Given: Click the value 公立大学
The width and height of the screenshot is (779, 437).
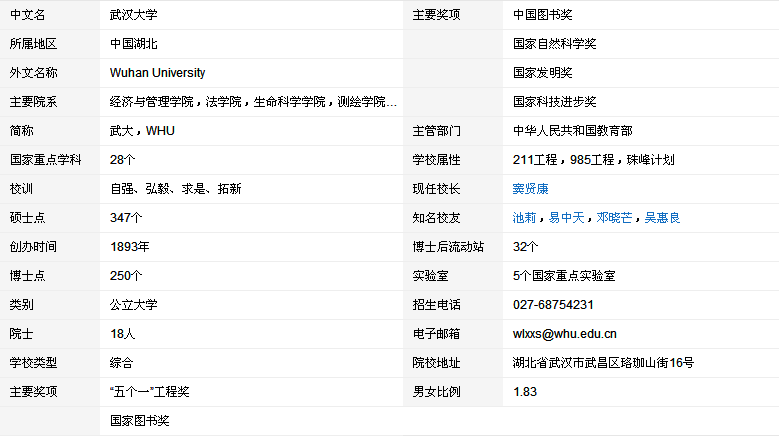Looking at the screenshot, I should [x=134, y=304].
